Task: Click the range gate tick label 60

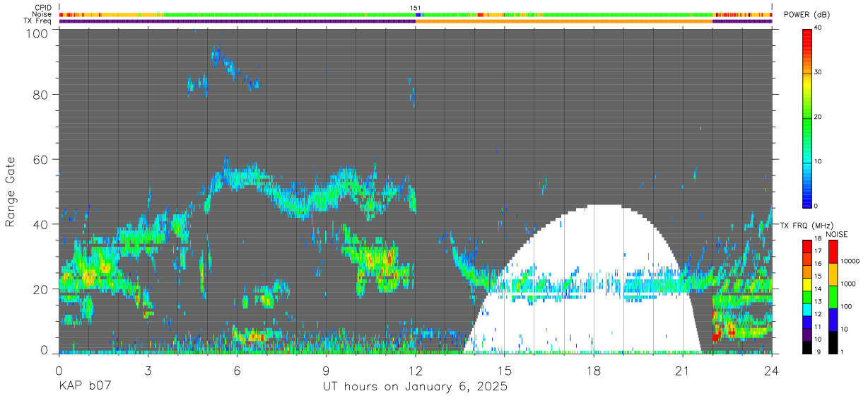Action: (41, 160)
